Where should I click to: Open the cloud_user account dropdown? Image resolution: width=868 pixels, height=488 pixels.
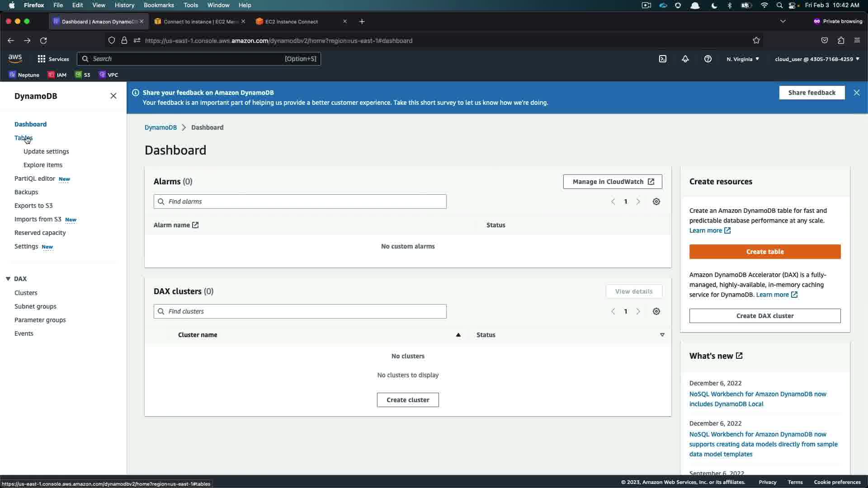click(817, 59)
